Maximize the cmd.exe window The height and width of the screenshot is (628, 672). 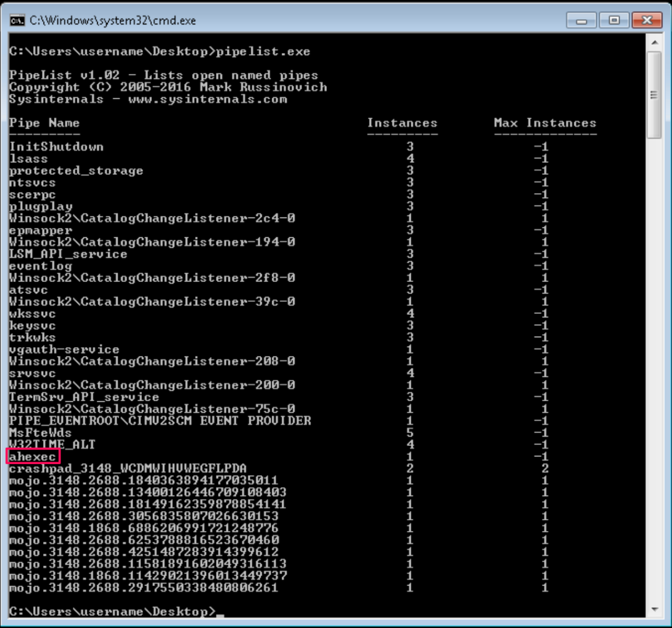pos(614,20)
